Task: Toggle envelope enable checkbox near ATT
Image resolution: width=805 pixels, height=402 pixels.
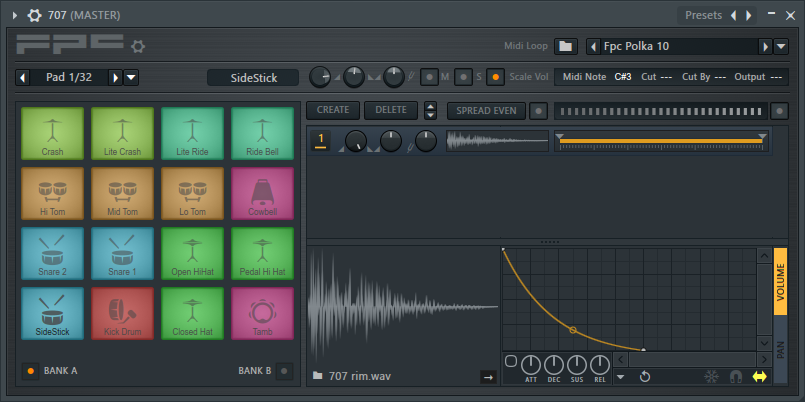Action: click(511, 361)
